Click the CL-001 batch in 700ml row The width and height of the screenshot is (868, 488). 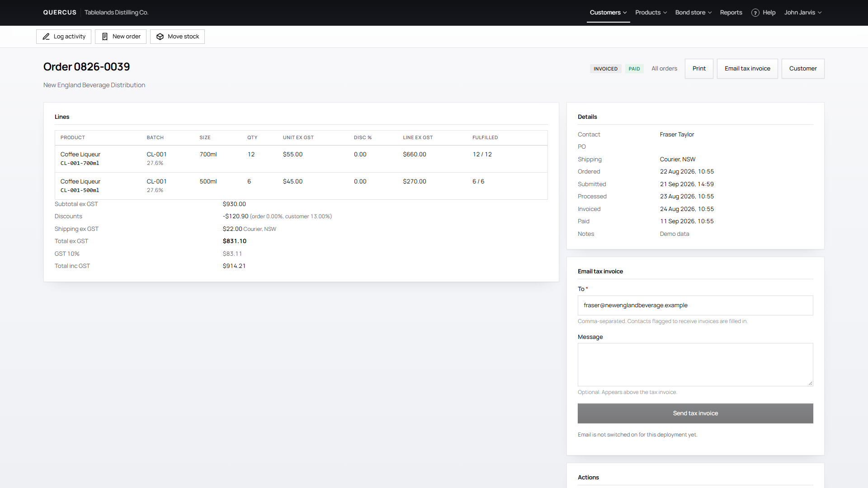pyautogui.click(x=156, y=155)
